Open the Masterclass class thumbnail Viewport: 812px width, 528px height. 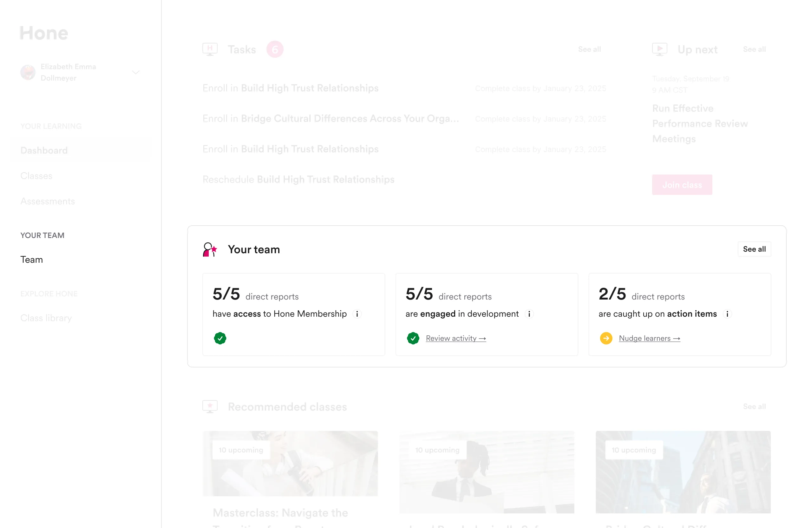(290, 463)
